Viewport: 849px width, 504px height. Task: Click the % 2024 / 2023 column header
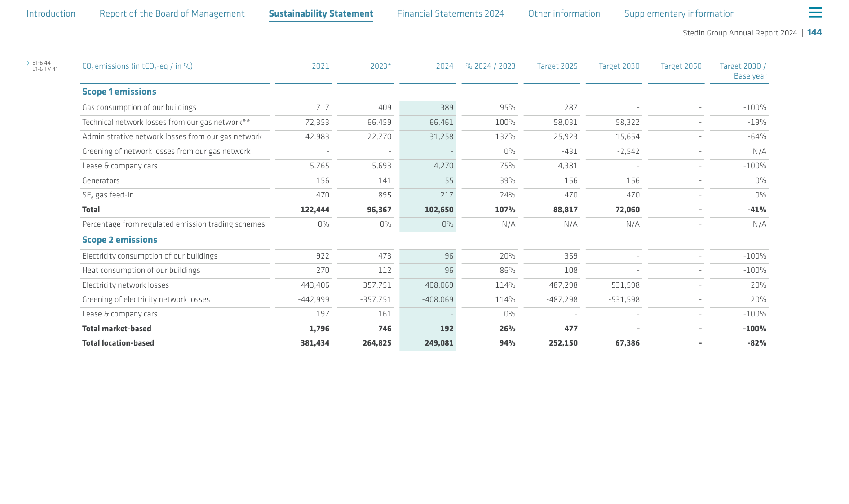491,66
